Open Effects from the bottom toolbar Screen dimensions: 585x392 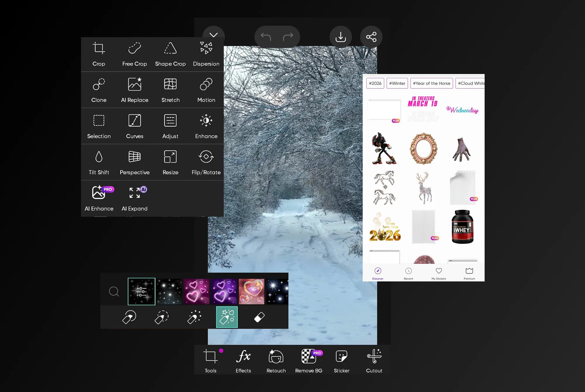point(243,361)
